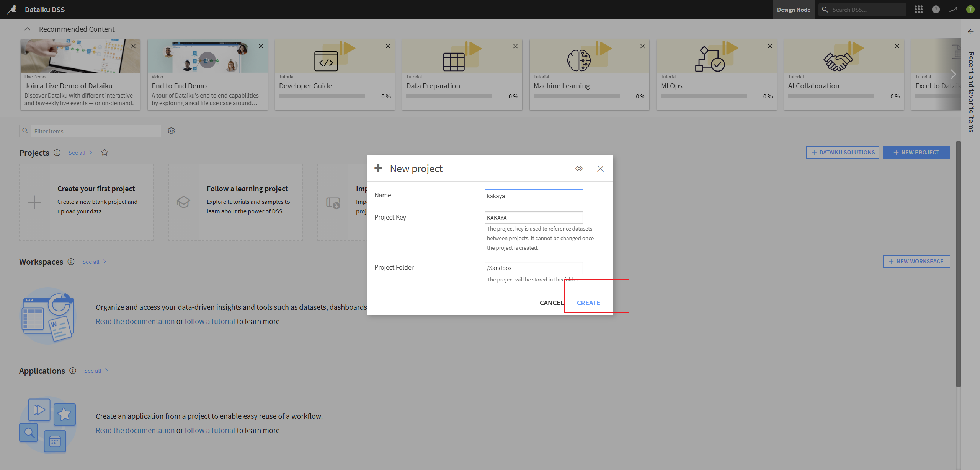Toggle the eye icon in New project dialog
This screenshot has width=980, height=470.
coord(579,169)
